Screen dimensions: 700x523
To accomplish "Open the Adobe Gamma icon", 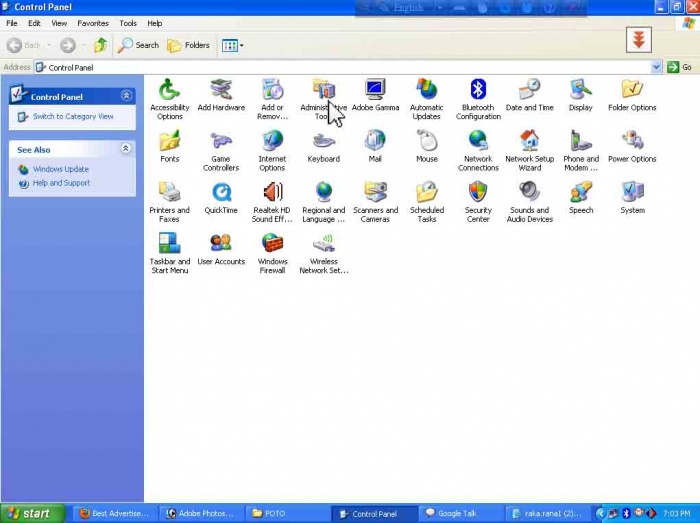I will [375, 91].
